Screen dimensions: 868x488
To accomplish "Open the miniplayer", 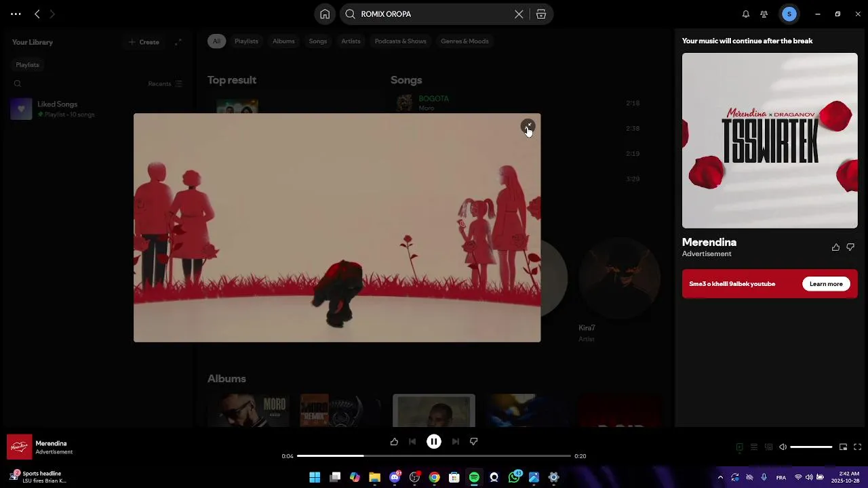I will click(x=843, y=447).
